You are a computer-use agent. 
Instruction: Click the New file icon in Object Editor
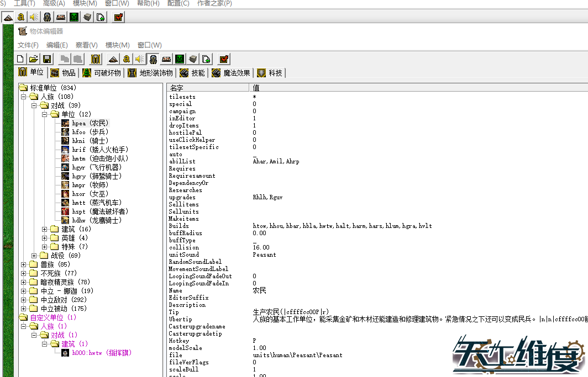pyautogui.click(x=20, y=59)
